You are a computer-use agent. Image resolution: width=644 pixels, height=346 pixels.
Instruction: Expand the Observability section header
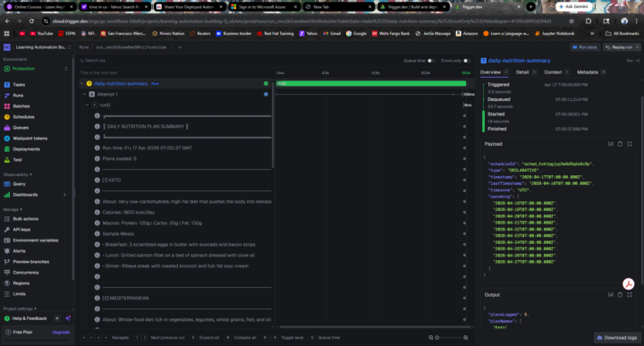18,174
